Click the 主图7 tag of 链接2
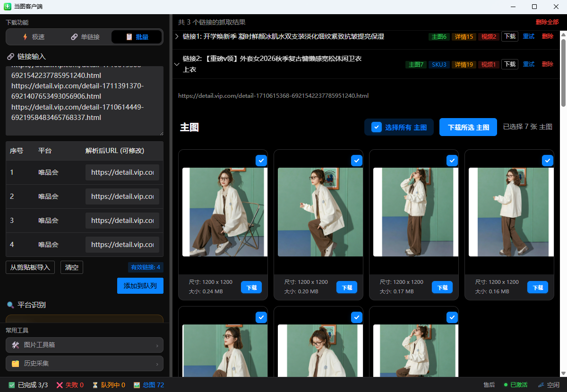This screenshot has width=567, height=392. pyautogui.click(x=416, y=65)
